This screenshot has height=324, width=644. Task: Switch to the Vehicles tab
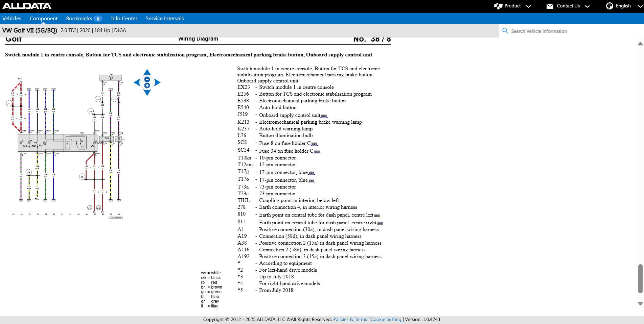click(x=12, y=19)
